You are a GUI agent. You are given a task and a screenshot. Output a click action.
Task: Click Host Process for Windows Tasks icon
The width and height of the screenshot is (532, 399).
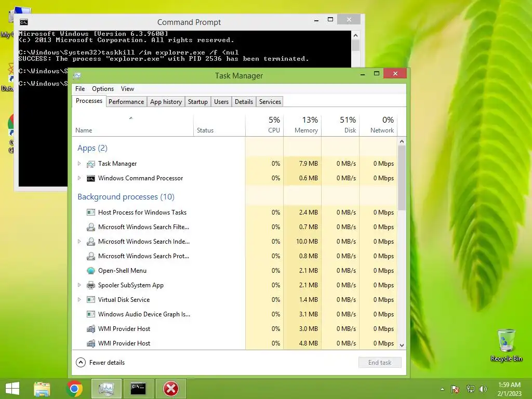[90, 212]
